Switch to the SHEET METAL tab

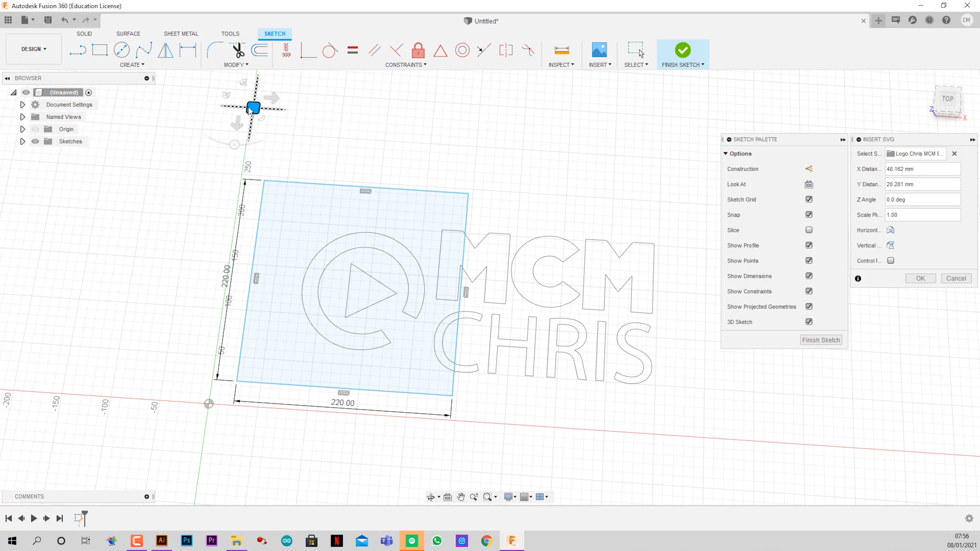(181, 34)
